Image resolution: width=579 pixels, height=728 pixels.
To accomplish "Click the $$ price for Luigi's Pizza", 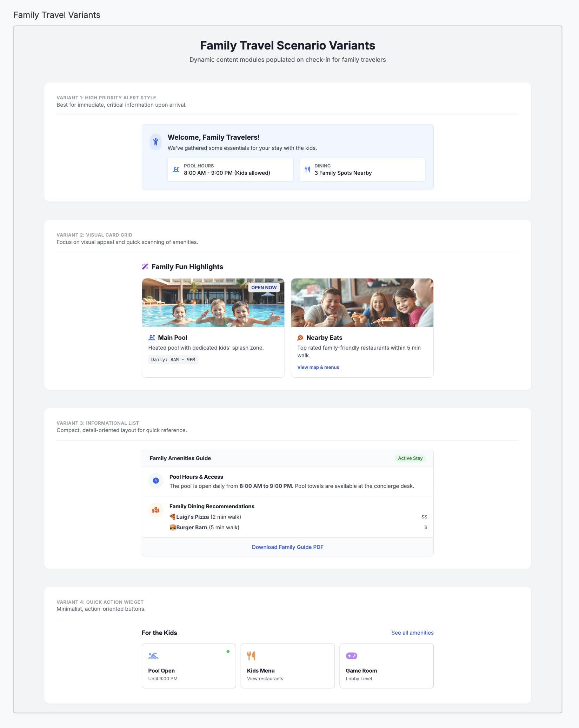I will coord(424,517).
